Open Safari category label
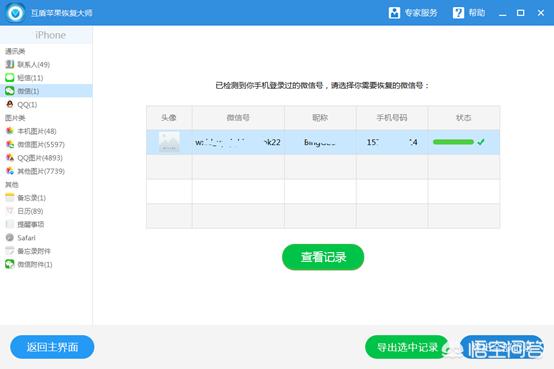 26,238
